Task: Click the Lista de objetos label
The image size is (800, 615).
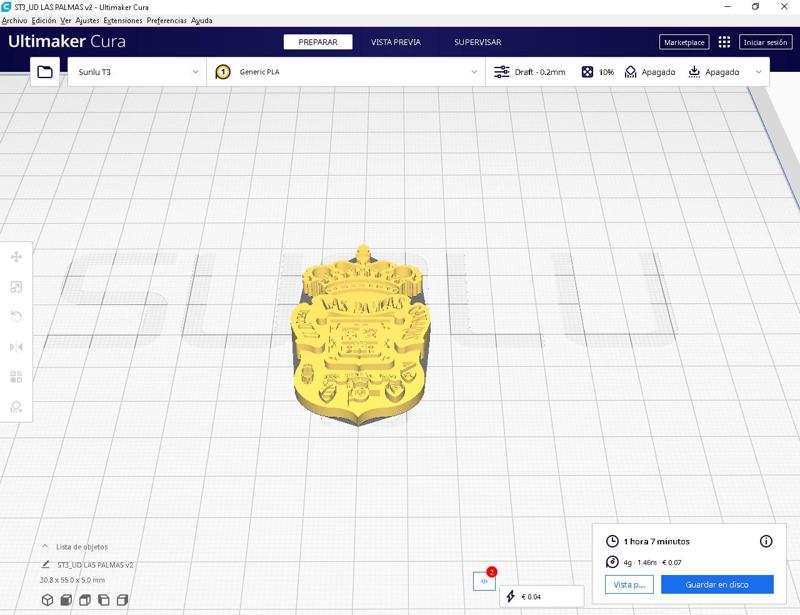Action: pyautogui.click(x=82, y=547)
